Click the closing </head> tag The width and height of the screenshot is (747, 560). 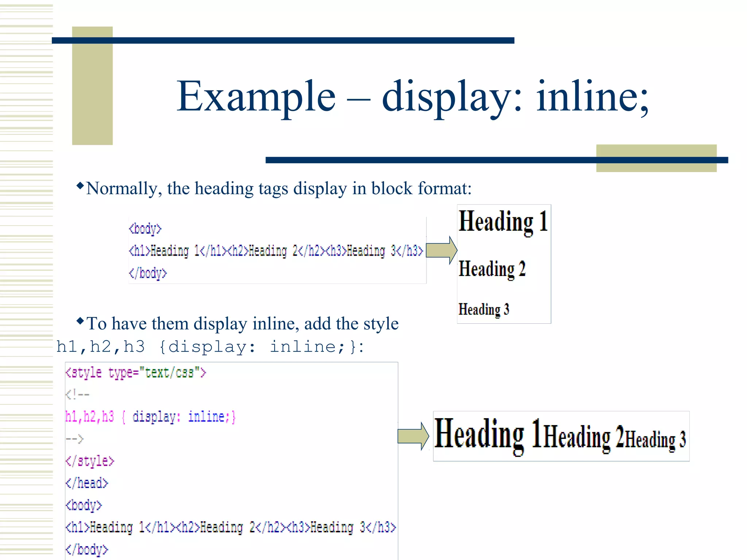[x=87, y=483]
